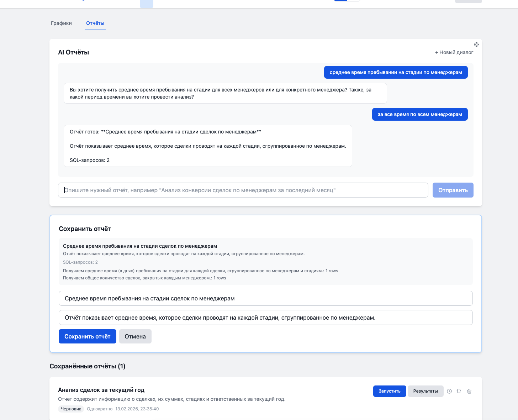Viewport: 518px width, 420px height.
Task: Click the chip за все время по всем менеджерам
Action: (x=420, y=114)
